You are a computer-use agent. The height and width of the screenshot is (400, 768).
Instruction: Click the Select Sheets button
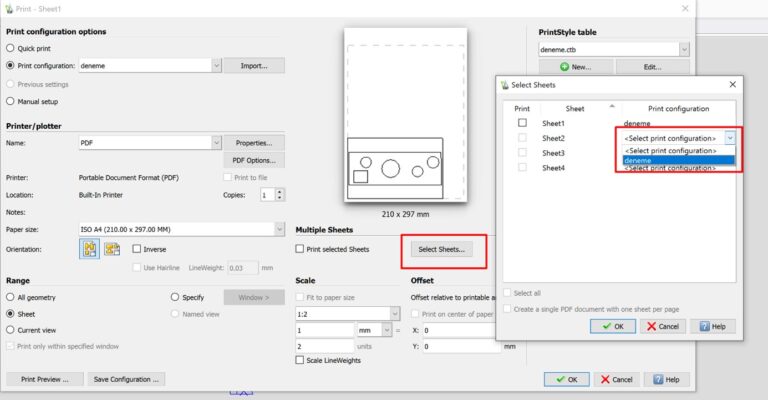441,248
